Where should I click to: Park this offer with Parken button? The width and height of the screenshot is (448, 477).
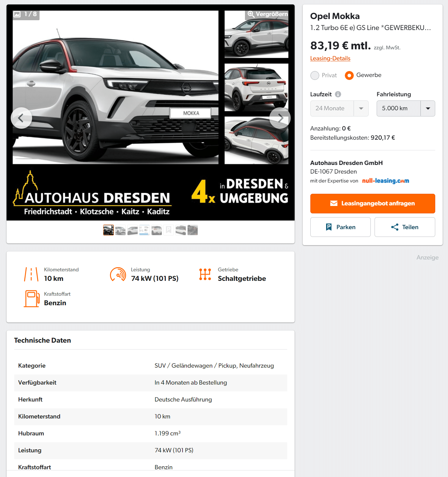click(340, 227)
